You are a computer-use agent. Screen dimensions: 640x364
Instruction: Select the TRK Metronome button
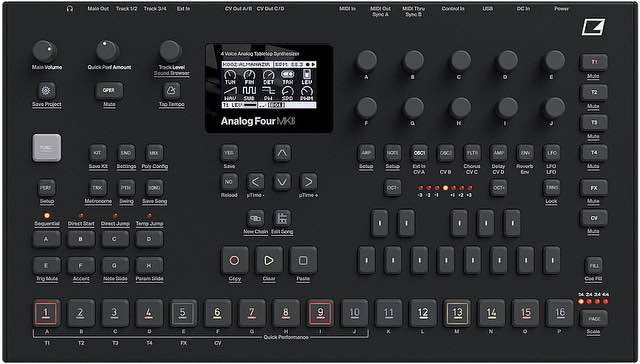(98, 188)
